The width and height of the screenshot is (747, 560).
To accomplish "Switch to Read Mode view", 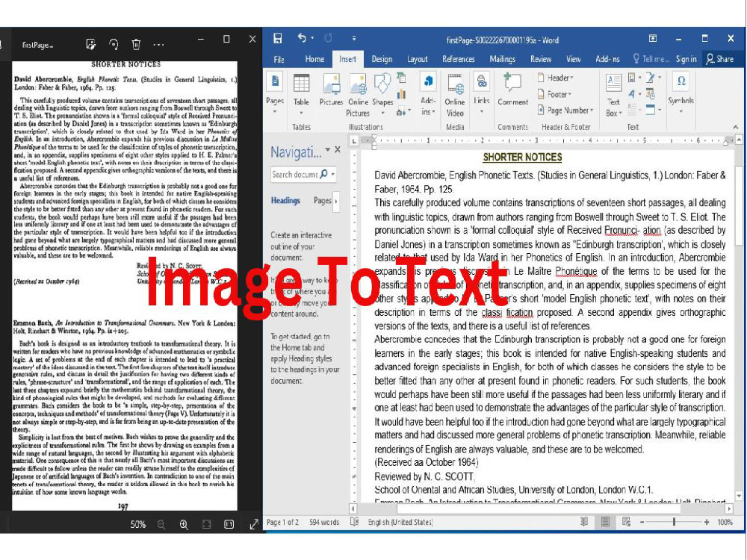I will (584, 522).
